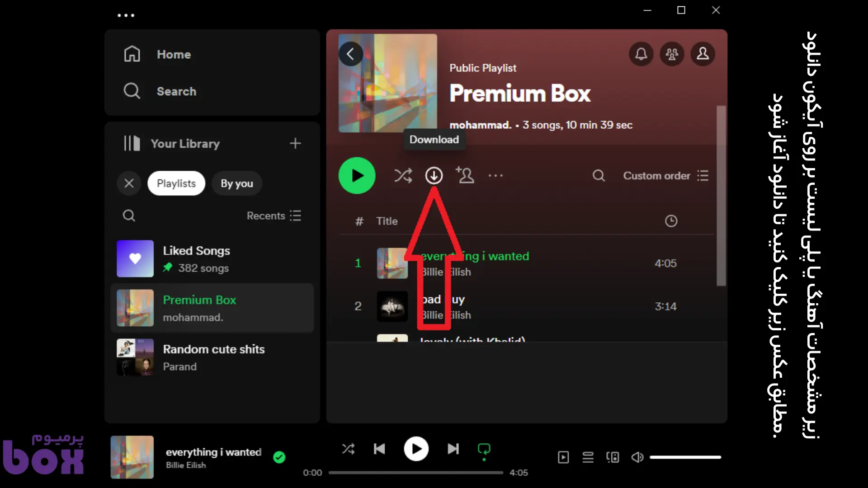Image resolution: width=868 pixels, height=488 pixels.
Task: Open the Liked Songs playlist
Action: tap(212, 259)
